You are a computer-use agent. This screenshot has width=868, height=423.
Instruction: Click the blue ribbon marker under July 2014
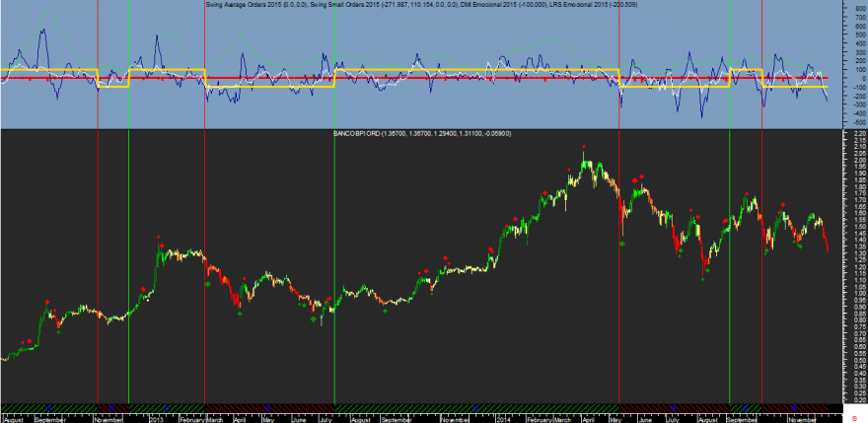coord(673,408)
